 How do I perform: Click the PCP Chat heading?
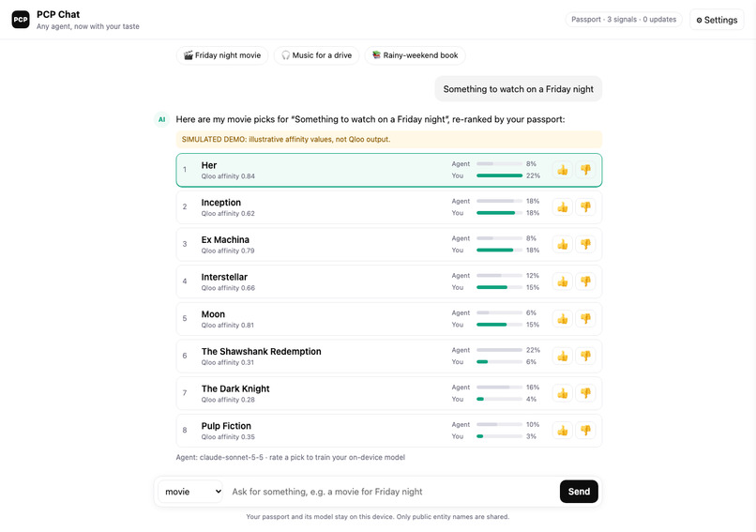pyautogui.click(x=58, y=14)
